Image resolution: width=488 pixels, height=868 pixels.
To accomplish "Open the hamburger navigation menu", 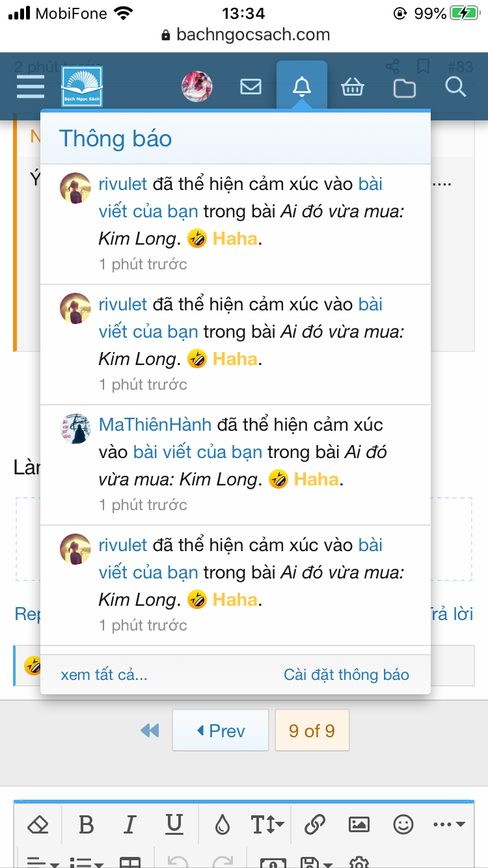I will click(x=30, y=85).
